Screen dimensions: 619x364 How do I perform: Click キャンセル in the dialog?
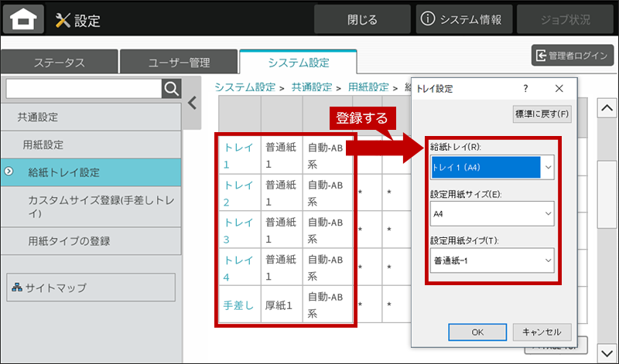click(542, 332)
